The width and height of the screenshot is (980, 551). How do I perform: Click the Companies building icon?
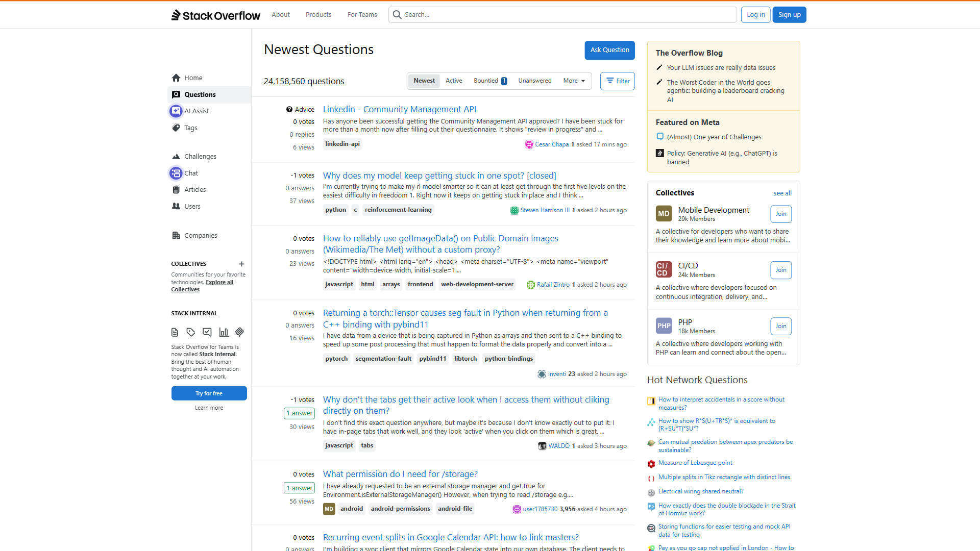point(176,235)
